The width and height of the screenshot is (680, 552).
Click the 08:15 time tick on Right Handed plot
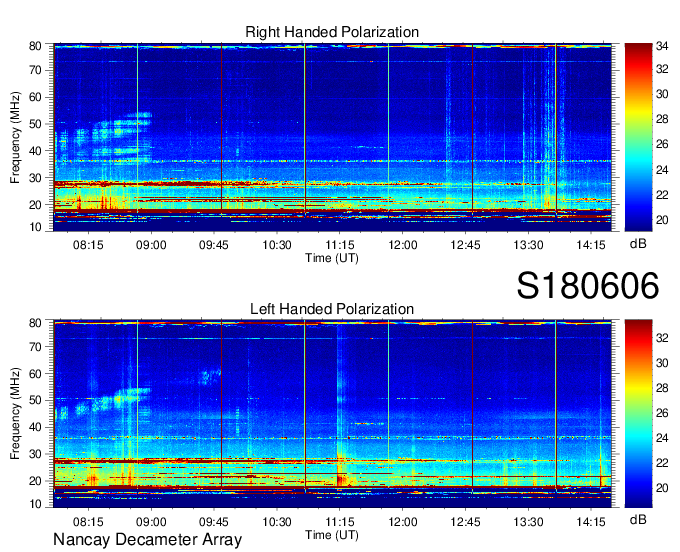click(88, 245)
